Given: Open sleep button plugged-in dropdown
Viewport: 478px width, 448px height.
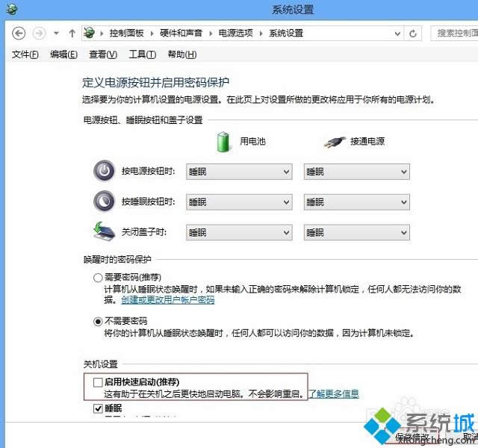Looking at the screenshot, I should [x=357, y=202].
